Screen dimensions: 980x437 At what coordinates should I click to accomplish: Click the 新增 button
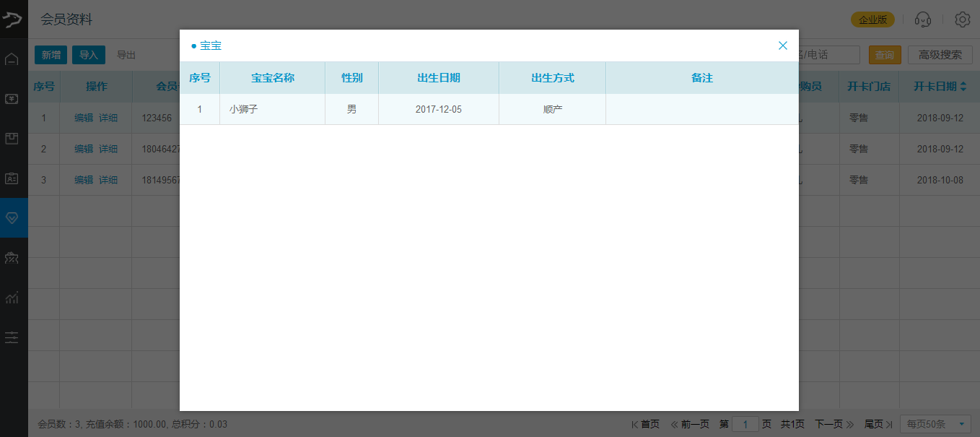coord(51,55)
